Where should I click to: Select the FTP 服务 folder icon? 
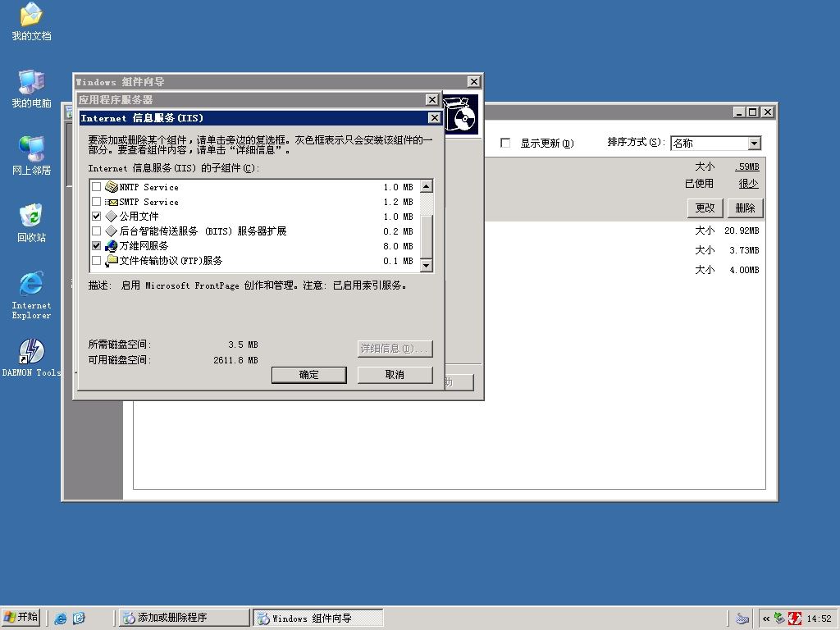(x=112, y=260)
